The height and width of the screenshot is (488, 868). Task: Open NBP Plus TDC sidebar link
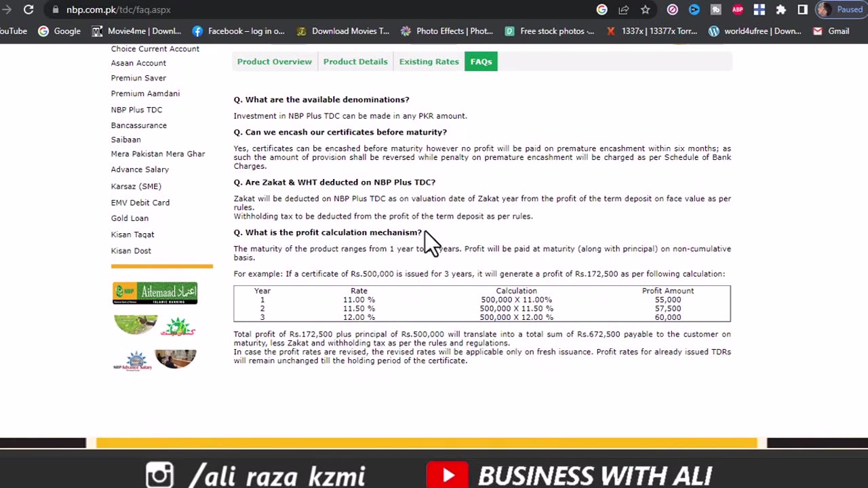(136, 110)
